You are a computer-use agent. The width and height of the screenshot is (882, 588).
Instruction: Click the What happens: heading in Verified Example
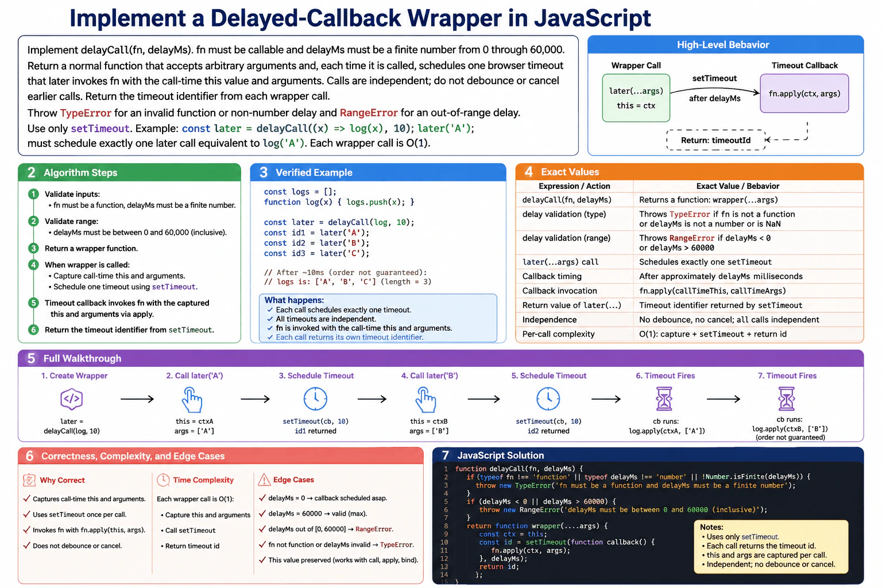coord(294,300)
